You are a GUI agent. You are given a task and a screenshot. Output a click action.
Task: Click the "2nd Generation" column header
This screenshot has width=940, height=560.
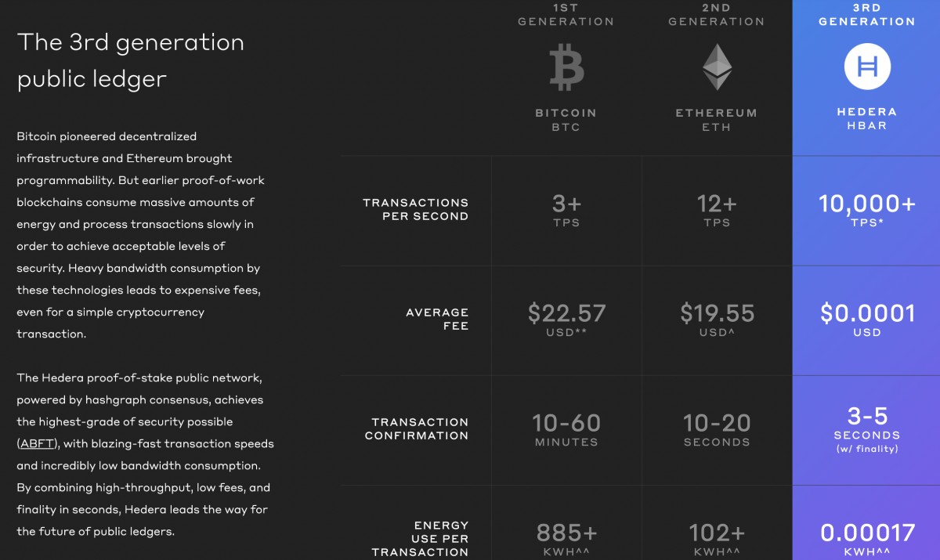[x=716, y=15]
